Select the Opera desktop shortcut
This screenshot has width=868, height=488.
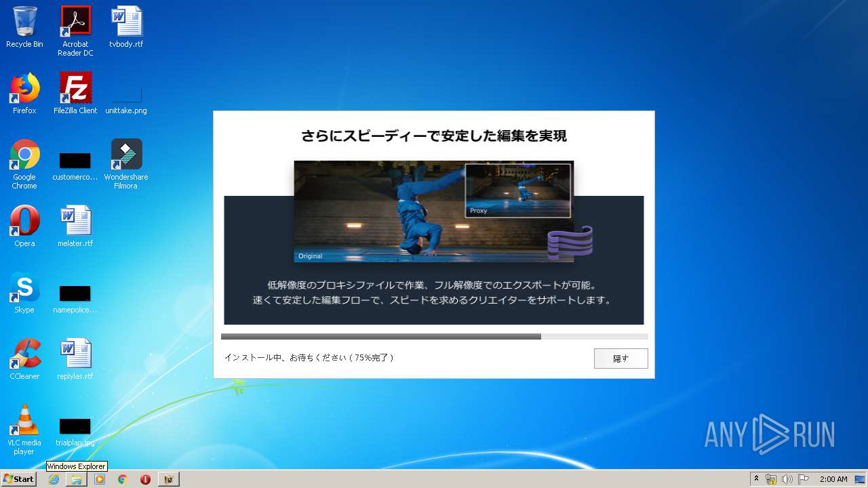point(24,226)
